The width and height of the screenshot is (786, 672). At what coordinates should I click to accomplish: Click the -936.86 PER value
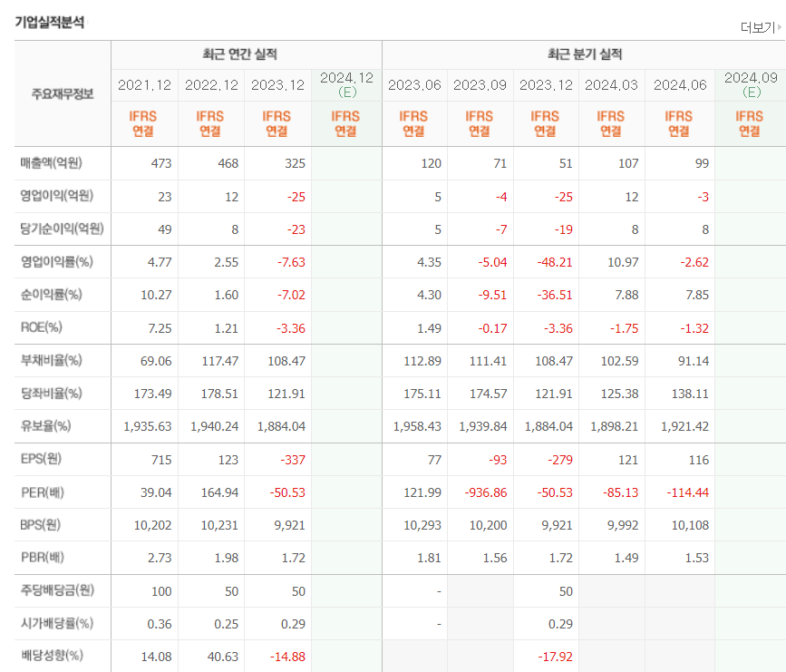pos(486,492)
